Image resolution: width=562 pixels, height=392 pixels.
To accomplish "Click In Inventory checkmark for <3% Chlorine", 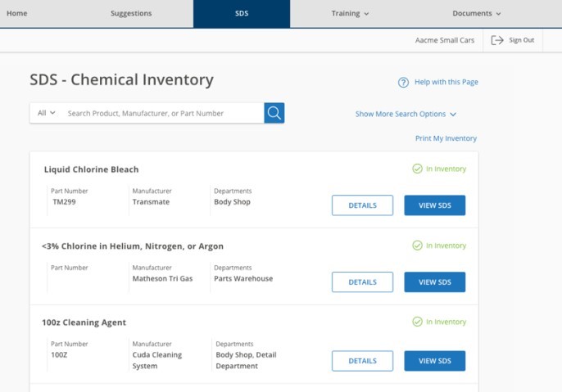I will pos(417,246).
